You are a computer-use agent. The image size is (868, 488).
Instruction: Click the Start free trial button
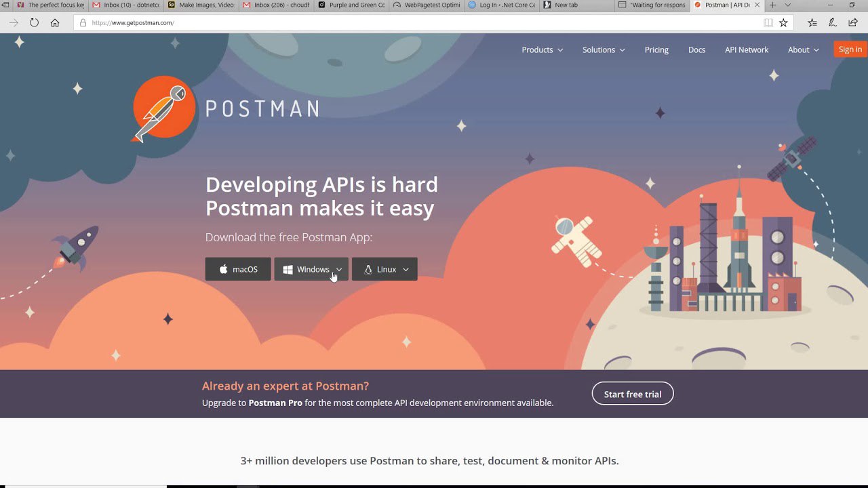click(633, 394)
